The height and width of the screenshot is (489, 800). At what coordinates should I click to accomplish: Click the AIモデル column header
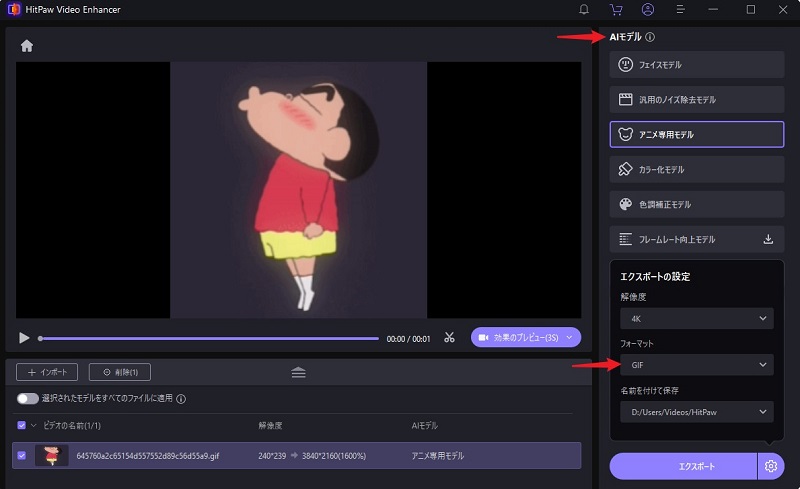[x=425, y=425]
